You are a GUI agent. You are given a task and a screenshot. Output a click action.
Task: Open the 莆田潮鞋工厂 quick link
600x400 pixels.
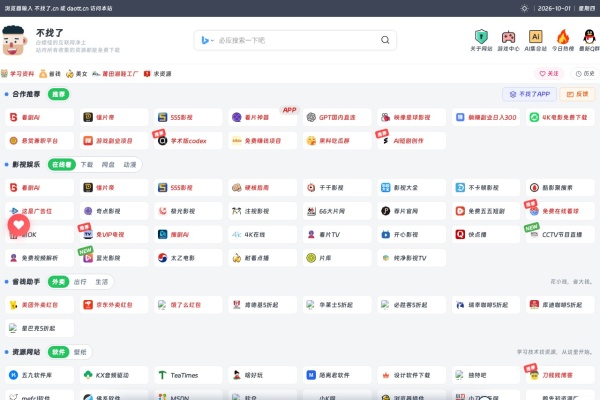pos(115,73)
